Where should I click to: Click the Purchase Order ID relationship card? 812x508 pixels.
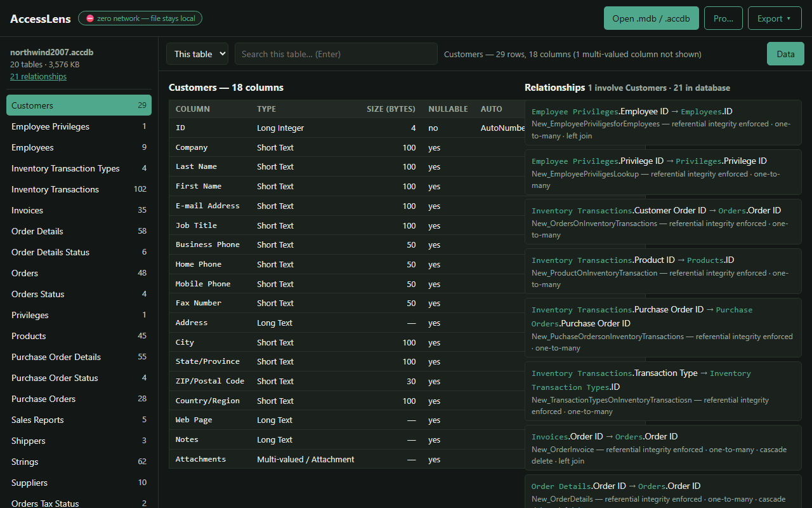pos(663,328)
